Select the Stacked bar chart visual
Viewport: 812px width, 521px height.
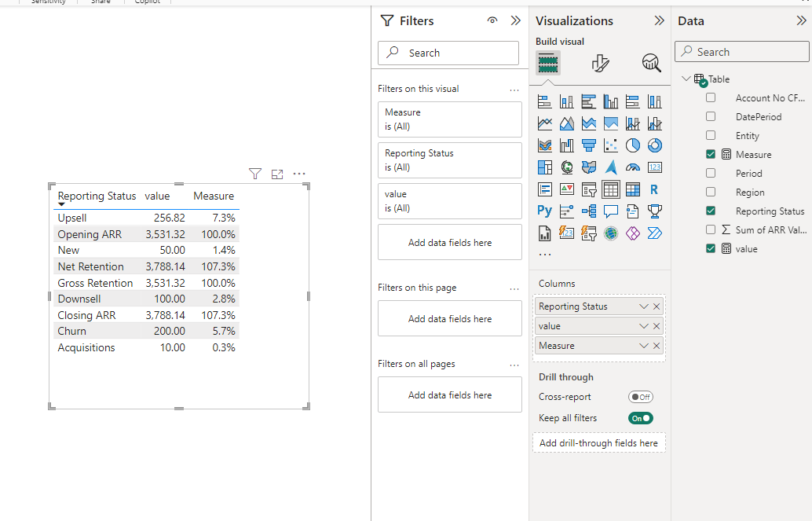pyautogui.click(x=545, y=101)
